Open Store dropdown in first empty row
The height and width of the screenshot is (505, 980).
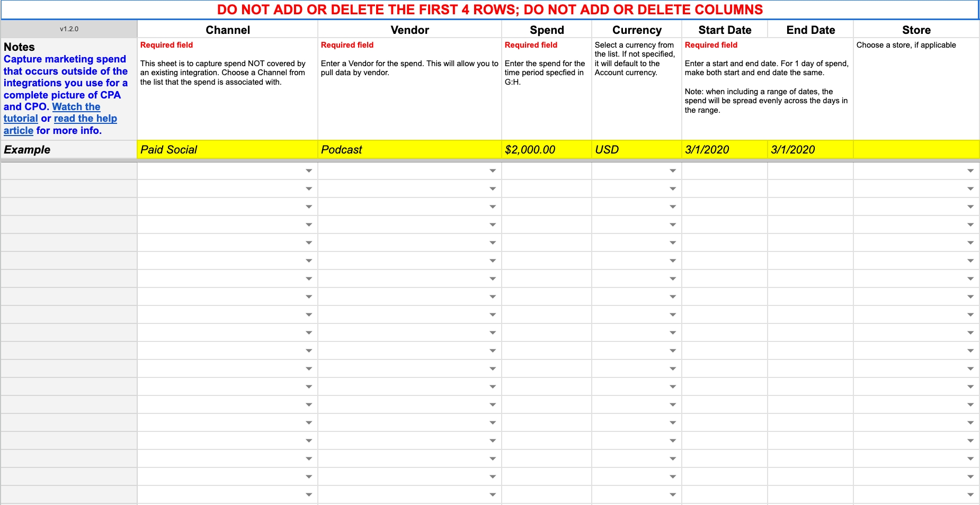pos(970,171)
